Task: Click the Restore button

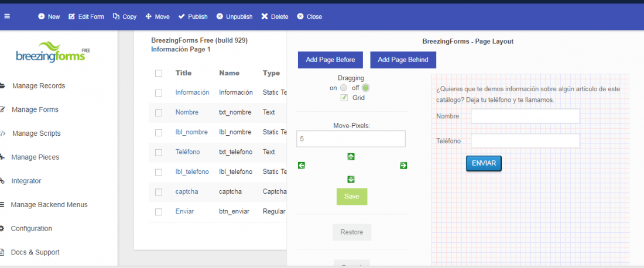Action: point(352,232)
